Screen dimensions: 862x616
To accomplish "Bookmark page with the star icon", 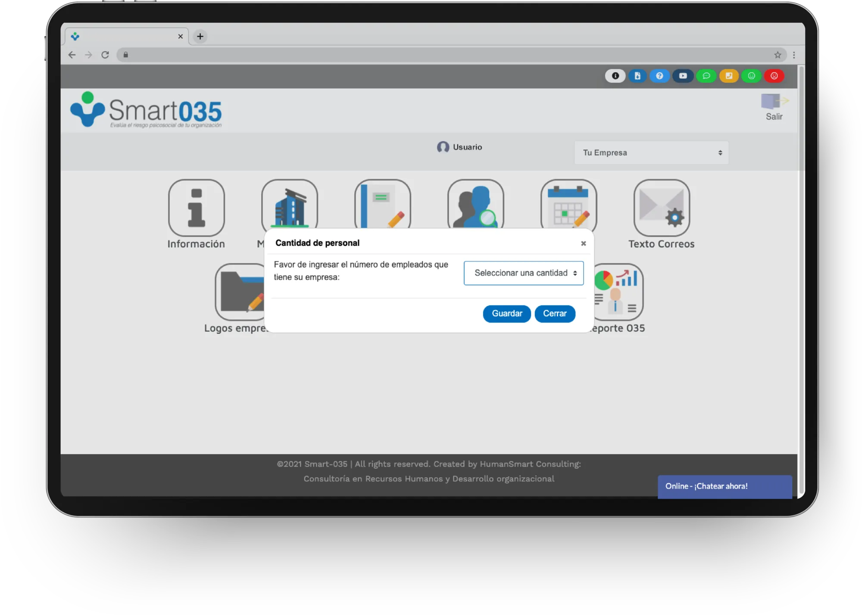I will point(778,55).
